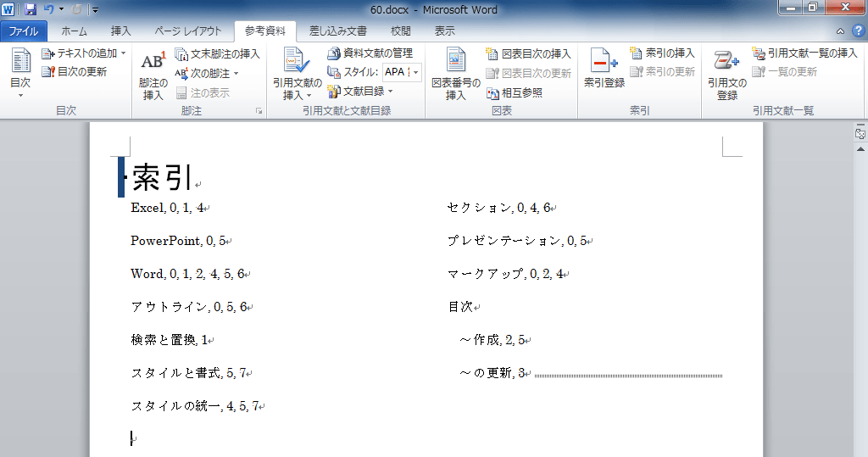The height and width of the screenshot is (457, 868).
Task: Click 索引登録 button
Action: coord(604,68)
